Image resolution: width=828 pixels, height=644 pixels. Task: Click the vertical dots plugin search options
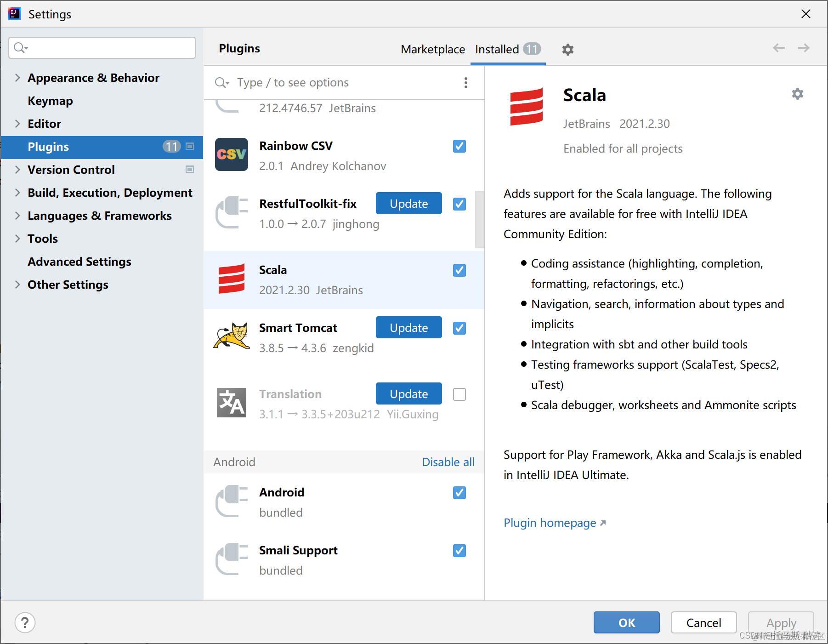(466, 83)
